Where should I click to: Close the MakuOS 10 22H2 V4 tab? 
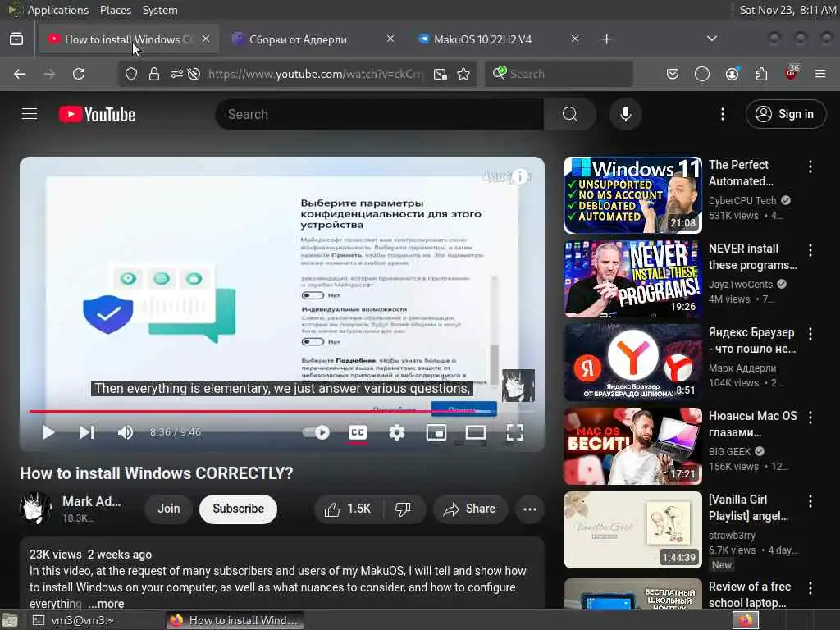(x=574, y=39)
